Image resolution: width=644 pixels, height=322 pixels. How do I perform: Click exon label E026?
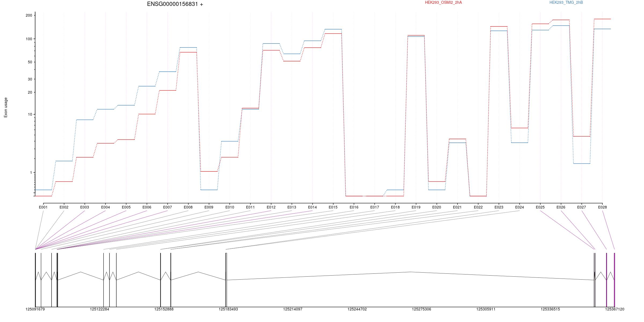click(x=561, y=207)
